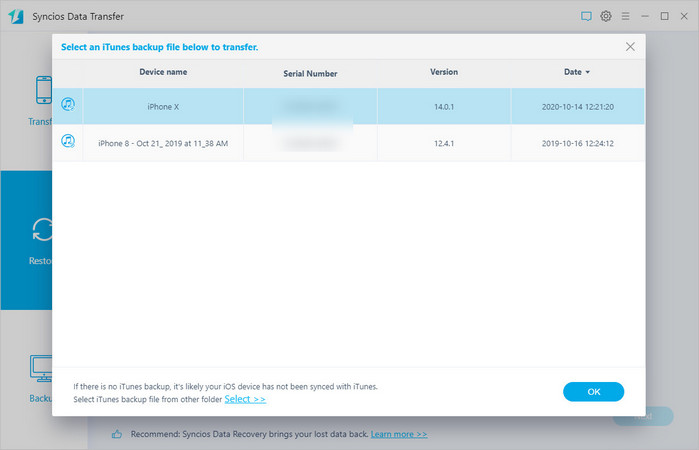Close the Syncios Data Transfer window

[684, 16]
